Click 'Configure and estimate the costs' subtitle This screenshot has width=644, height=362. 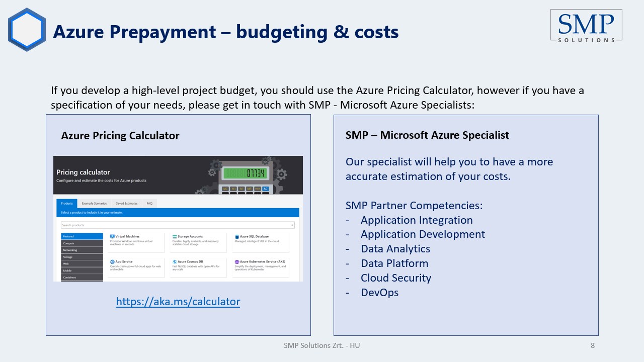(x=101, y=180)
